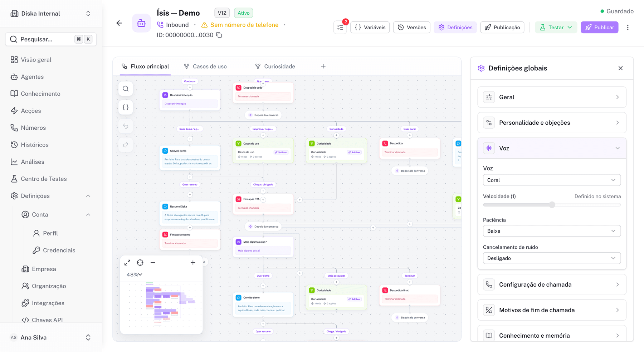Screen dimensions: 644x352
Task: Open the Voz selection dropdown showing Coral
Action: (x=552, y=180)
